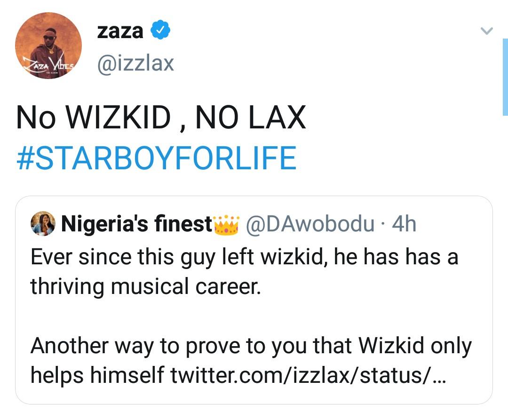Open the Nigeria's finest account name
The height and width of the screenshot is (420, 508).
(136, 224)
